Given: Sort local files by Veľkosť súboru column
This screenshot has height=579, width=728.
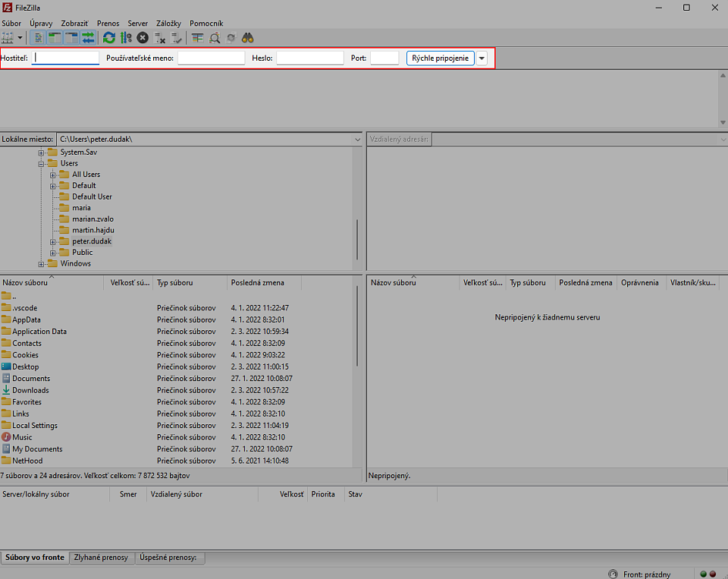Looking at the screenshot, I should 129,282.
